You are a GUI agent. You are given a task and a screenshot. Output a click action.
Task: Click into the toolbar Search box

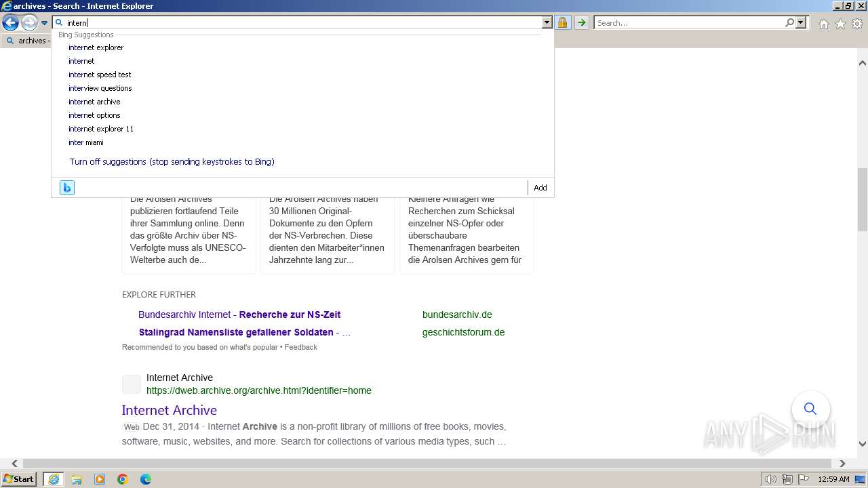pos(690,22)
